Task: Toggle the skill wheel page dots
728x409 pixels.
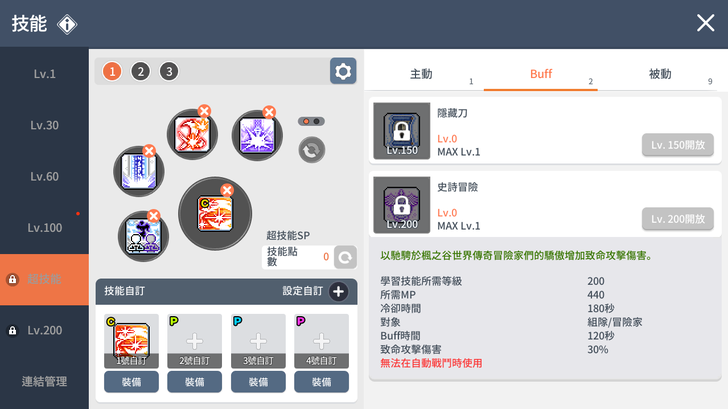Action: click(x=311, y=121)
